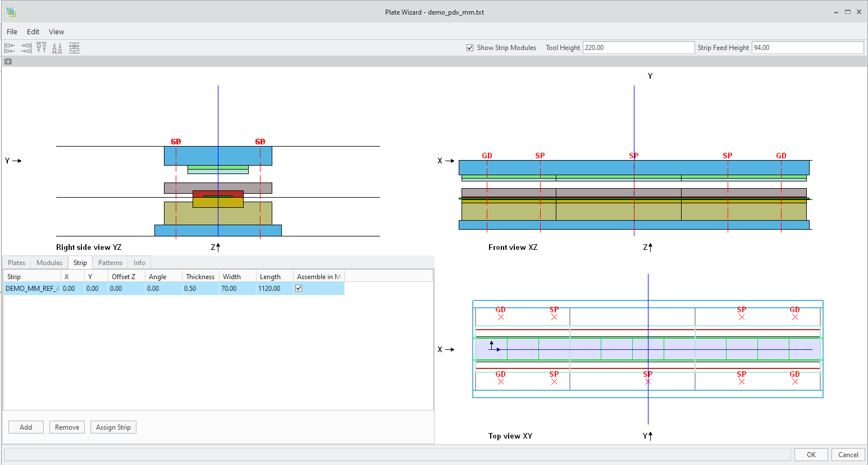868x465 pixels.
Task: Expand the collapsed panel with plus button
Action: (x=8, y=62)
